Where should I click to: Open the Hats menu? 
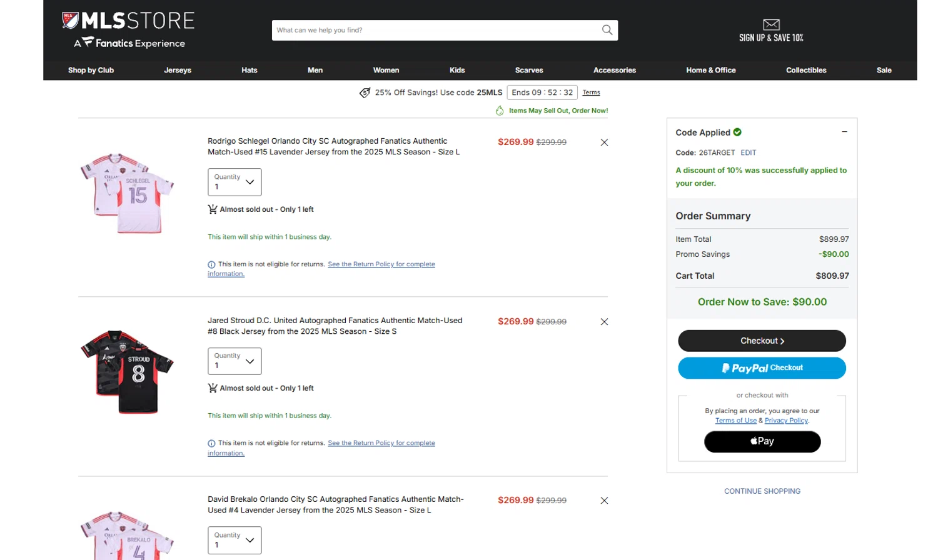click(250, 70)
